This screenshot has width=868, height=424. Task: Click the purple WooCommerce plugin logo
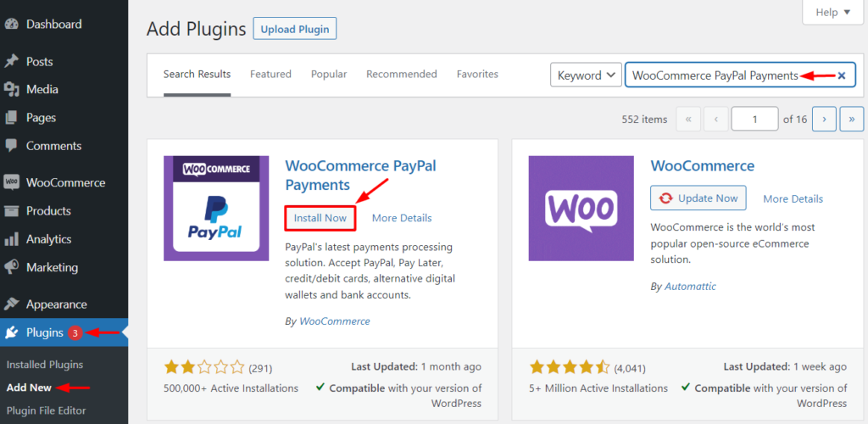tap(581, 208)
